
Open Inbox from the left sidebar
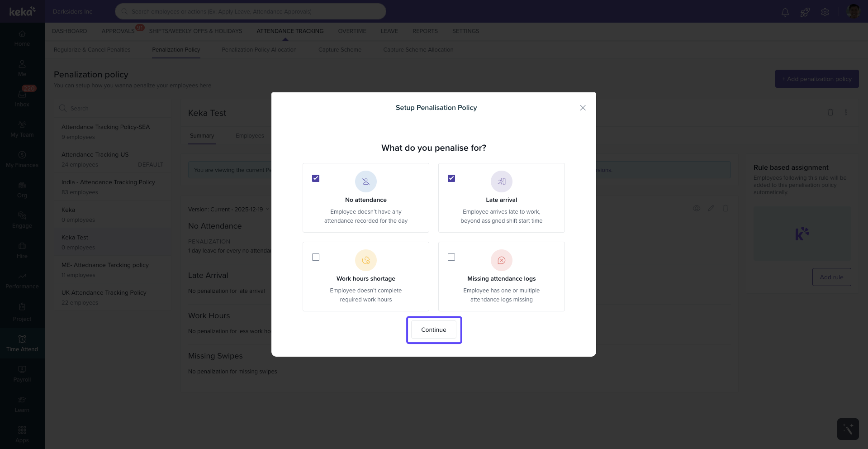(x=22, y=98)
